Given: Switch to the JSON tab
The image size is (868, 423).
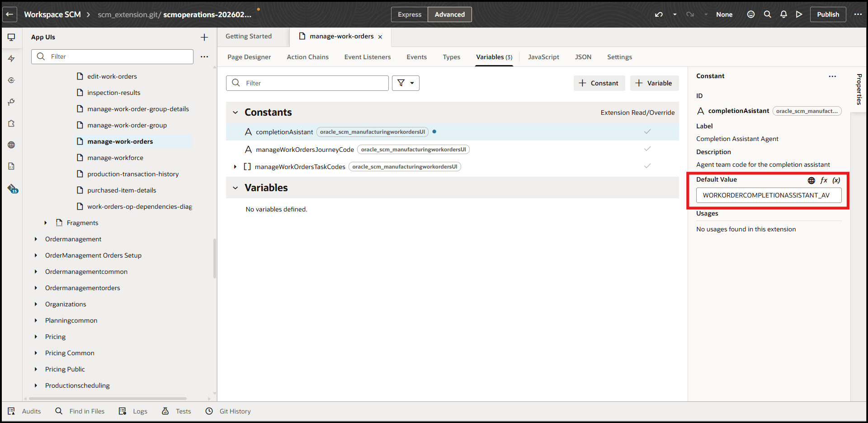Looking at the screenshot, I should 583,57.
